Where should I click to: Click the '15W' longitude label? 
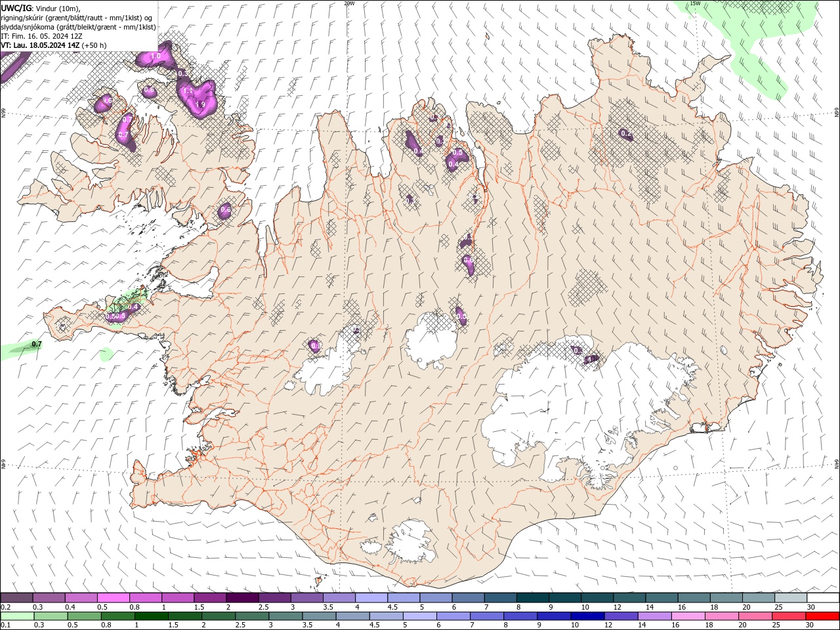coord(695,3)
